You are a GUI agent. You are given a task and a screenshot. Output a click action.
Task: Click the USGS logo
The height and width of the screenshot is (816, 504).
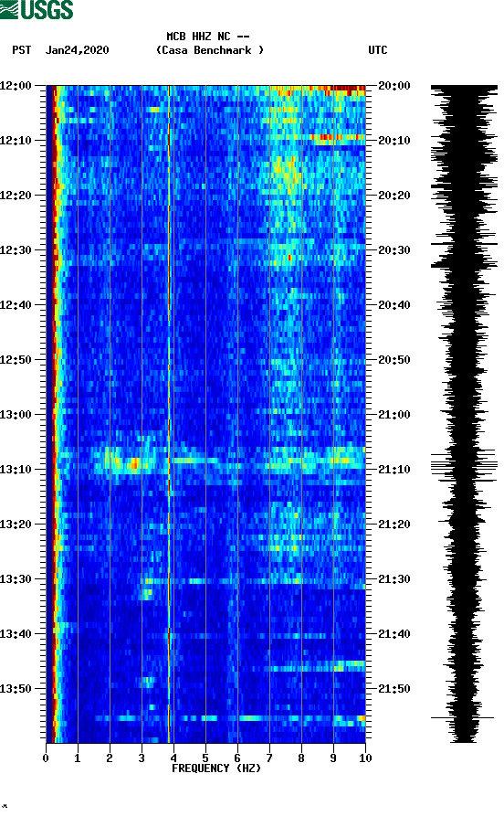(37, 10)
